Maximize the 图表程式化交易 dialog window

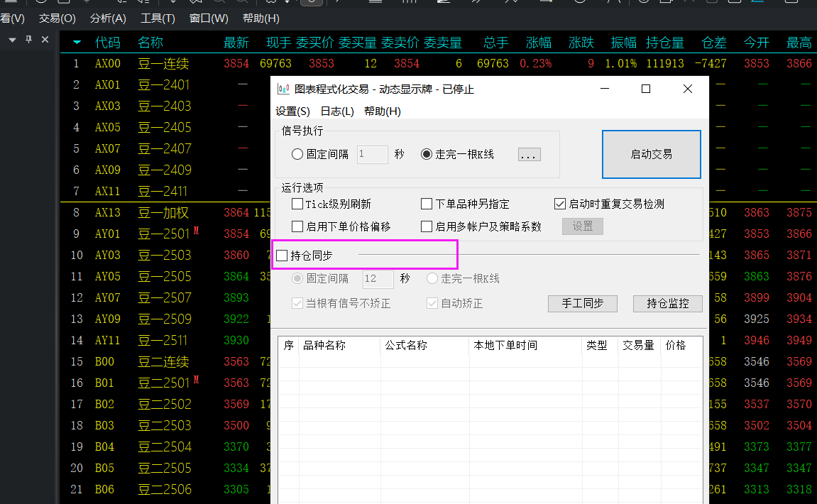click(x=646, y=89)
